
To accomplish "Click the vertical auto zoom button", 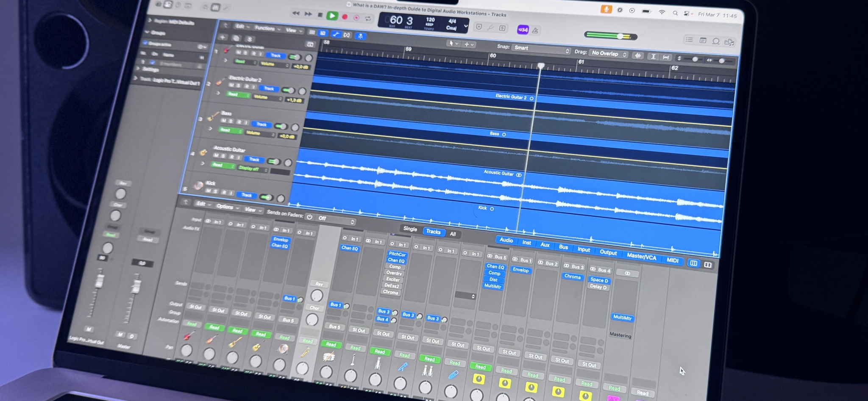I will pyautogui.click(x=653, y=56).
